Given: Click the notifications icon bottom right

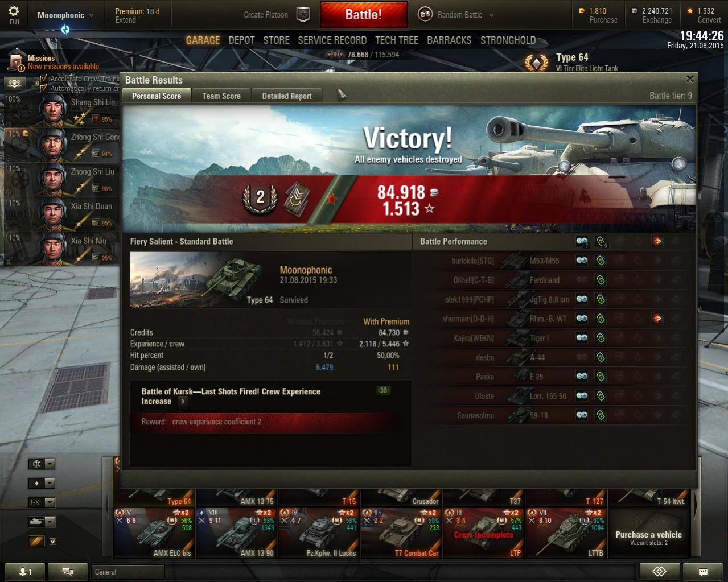Looking at the screenshot, I should 703,571.
